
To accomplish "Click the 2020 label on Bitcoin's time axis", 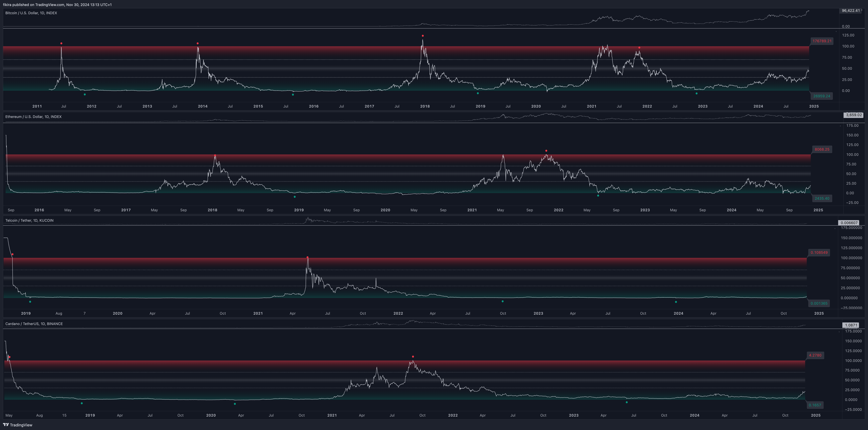I will (536, 106).
